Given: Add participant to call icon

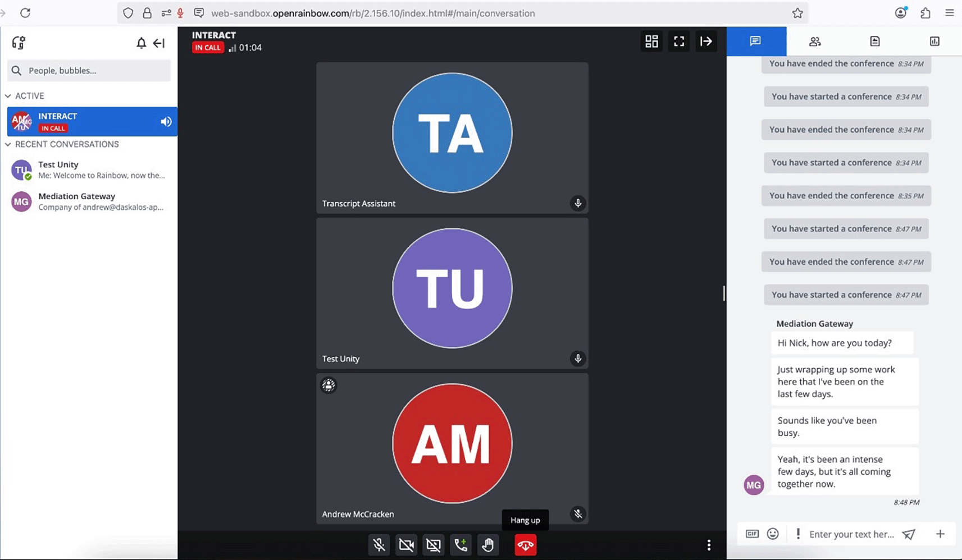Looking at the screenshot, I should pos(461,545).
